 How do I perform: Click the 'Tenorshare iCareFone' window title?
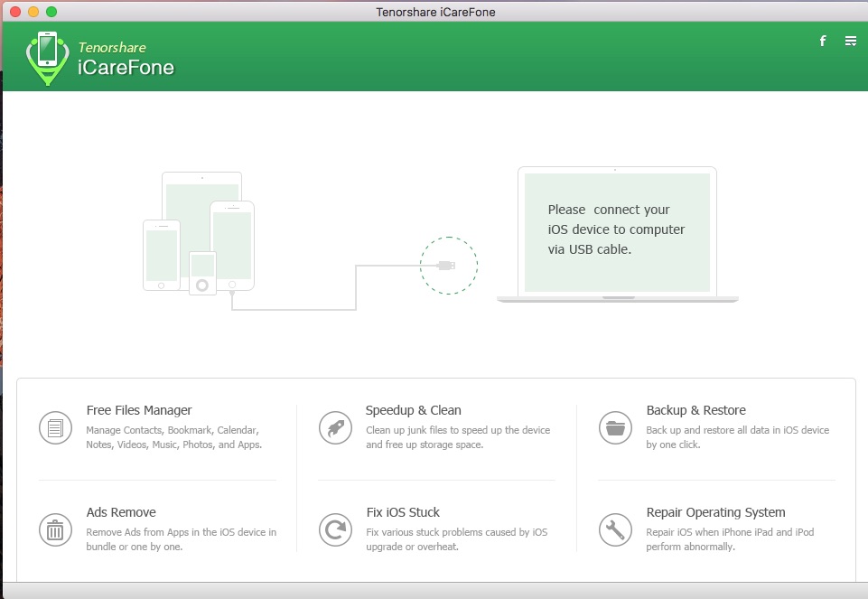[435, 12]
